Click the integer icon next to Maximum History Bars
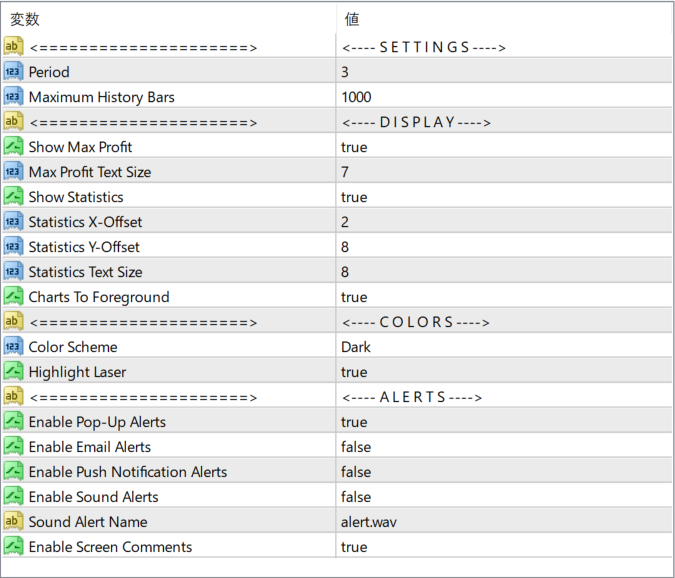The image size is (675, 578). (13, 97)
